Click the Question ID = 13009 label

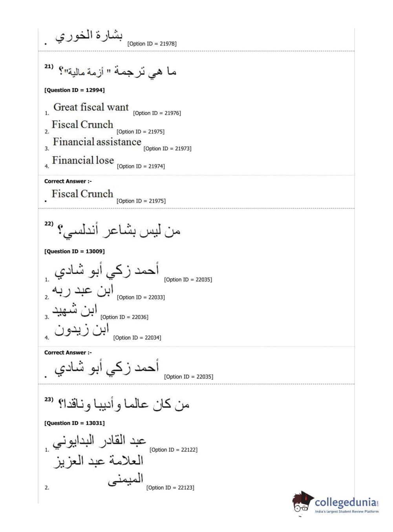[x=75, y=251]
